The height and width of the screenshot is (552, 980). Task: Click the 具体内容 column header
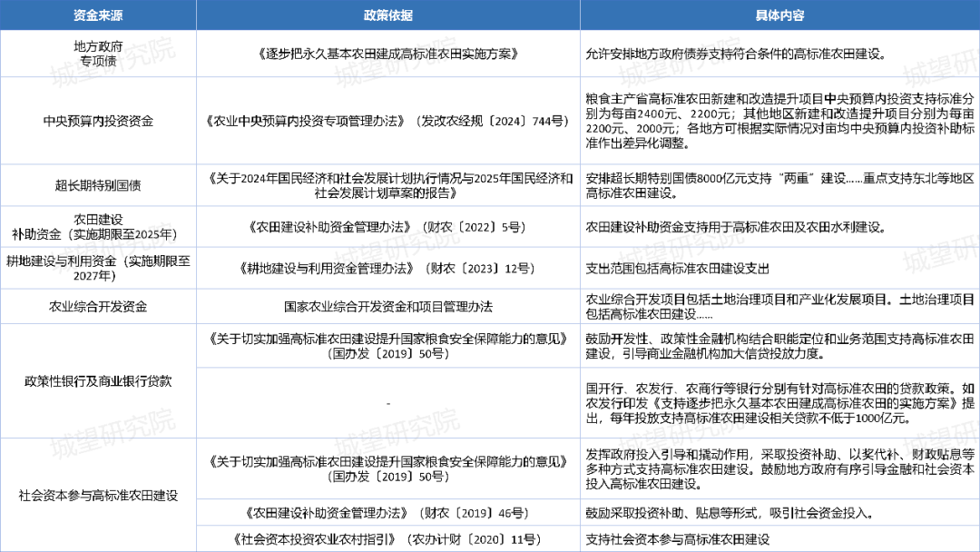click(779, 15)
